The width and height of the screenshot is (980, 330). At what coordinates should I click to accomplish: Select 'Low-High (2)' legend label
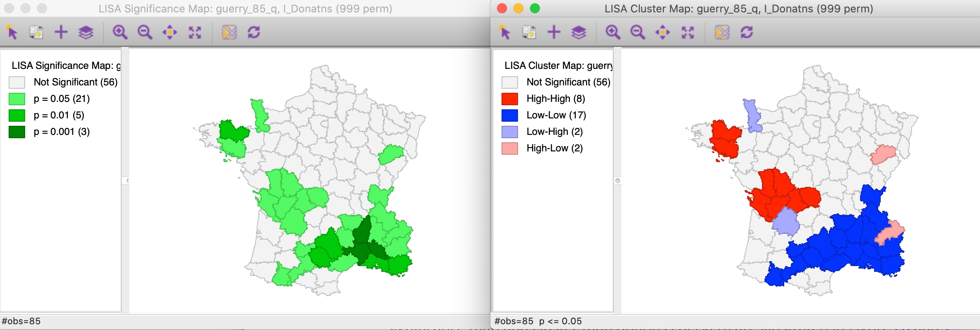coord(555,132)
